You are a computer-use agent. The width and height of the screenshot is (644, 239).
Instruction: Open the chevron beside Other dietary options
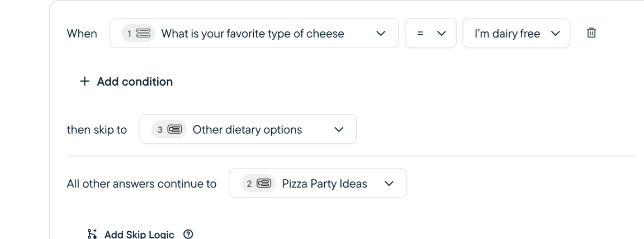point(338,130)
